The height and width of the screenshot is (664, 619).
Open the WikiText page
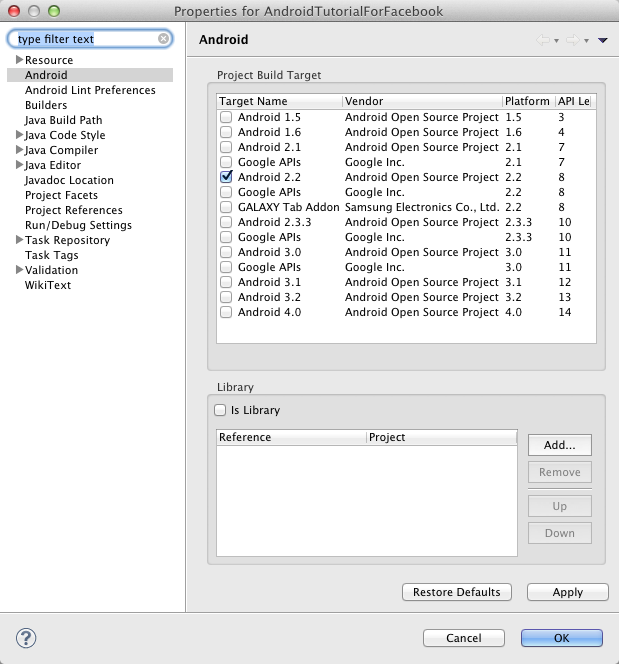48,285
